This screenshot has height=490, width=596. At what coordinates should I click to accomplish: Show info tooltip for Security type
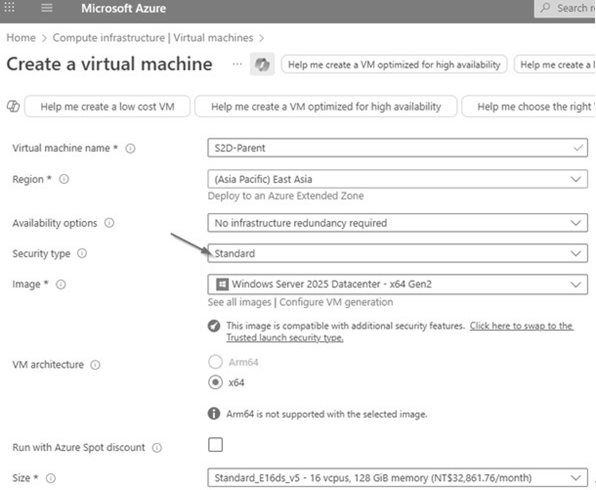point(82,253)
